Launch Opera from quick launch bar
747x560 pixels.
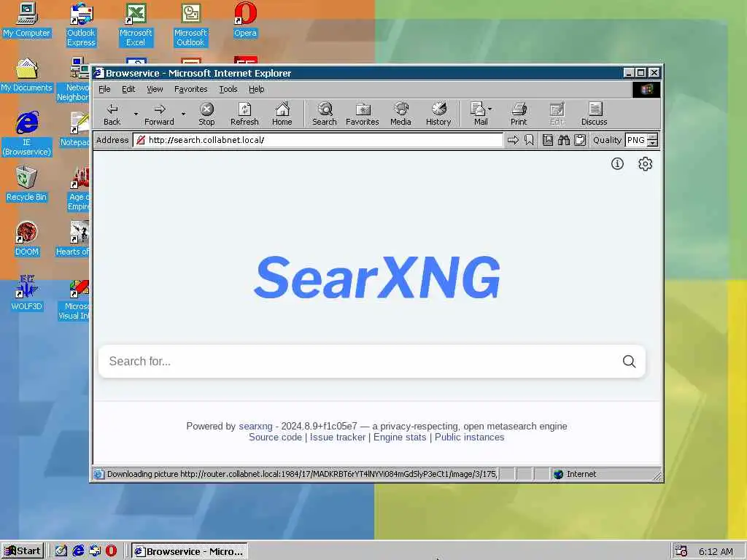tap(111, 551)
